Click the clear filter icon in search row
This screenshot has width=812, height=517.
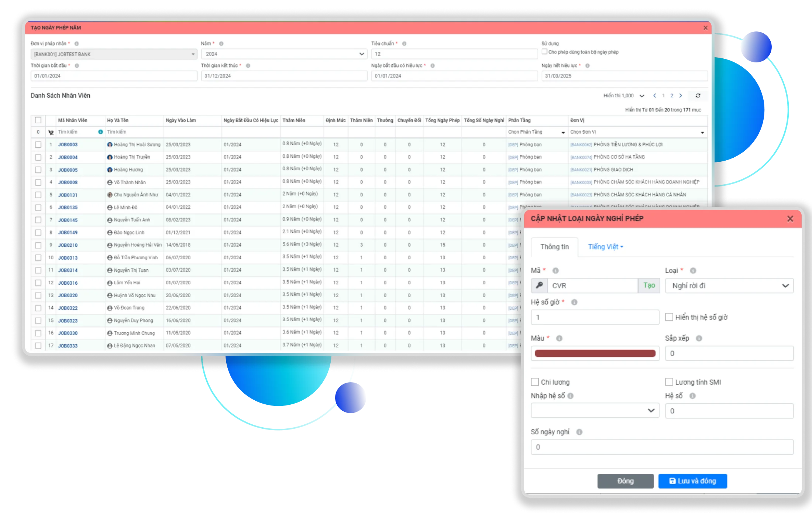51,132
